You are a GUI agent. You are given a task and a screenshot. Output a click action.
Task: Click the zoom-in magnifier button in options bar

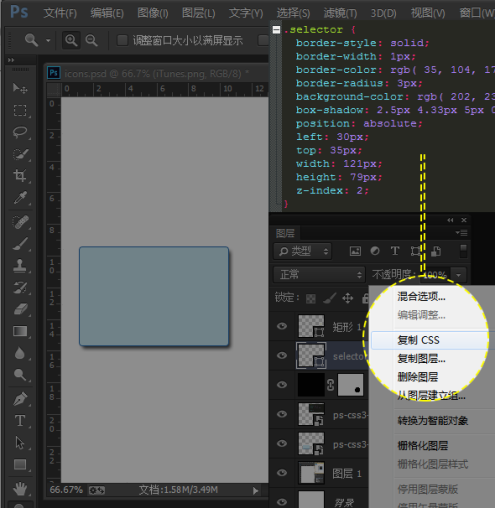tap(71, 41)
